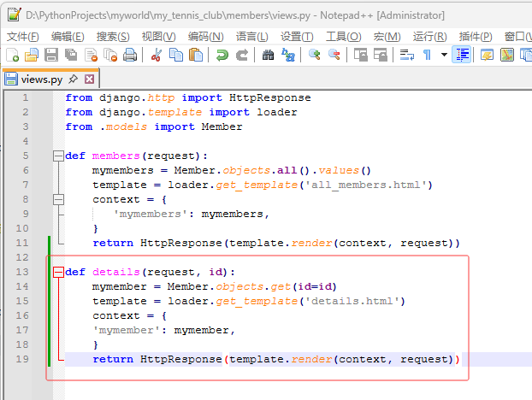Zoom in on the editor text
The image size is (532, 400).
314,55
